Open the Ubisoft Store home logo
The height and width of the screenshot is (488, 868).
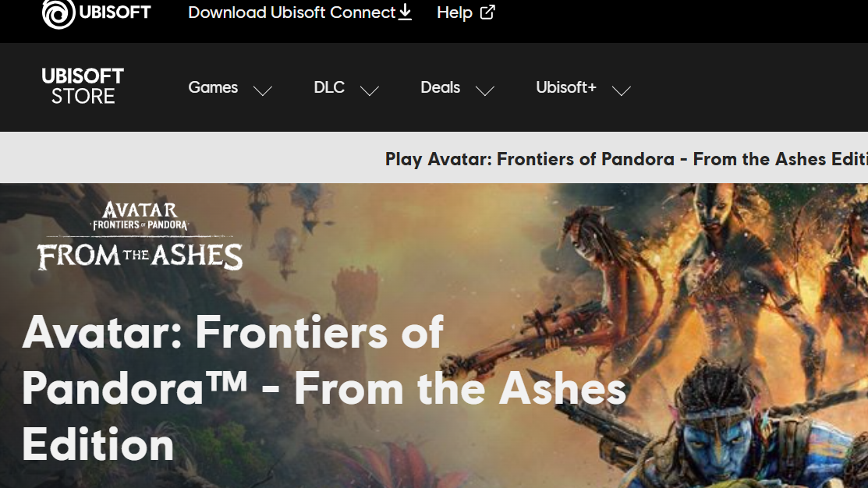point(83,87)
